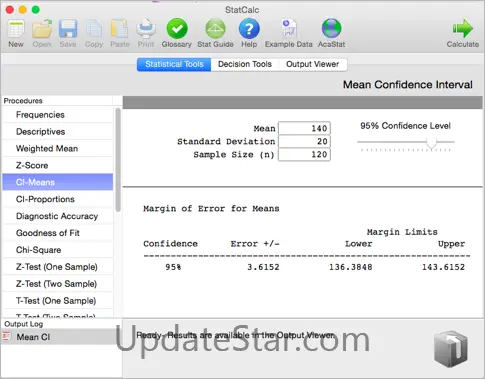
Task: Minimize StatCalc with the yellow button
Action: [x=23, y=10]
